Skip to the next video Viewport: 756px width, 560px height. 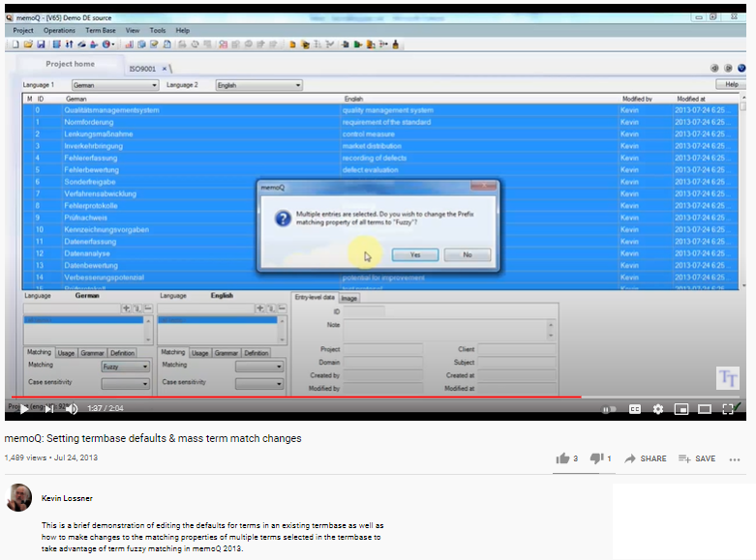click(x=49, y=409)
